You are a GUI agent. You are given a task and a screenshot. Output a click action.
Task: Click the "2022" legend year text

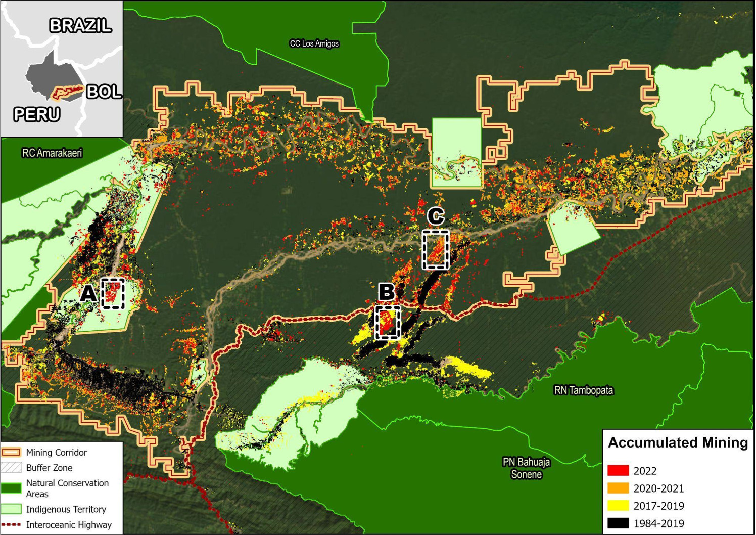[645, 471]
